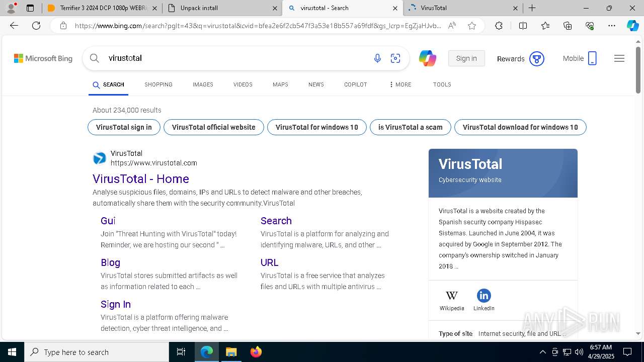Click the Windows taskbar search box

[97, 352]
